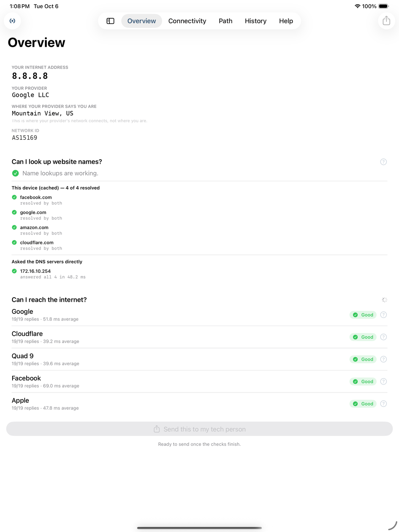
Task: Click 'Asked the DNS servers directly' label
Action: coord(47,262)
